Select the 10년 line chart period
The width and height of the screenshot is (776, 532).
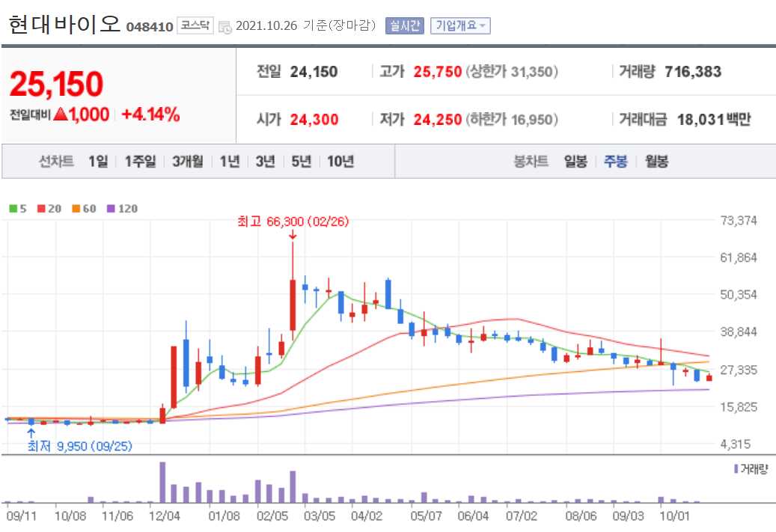click(340, 162)
